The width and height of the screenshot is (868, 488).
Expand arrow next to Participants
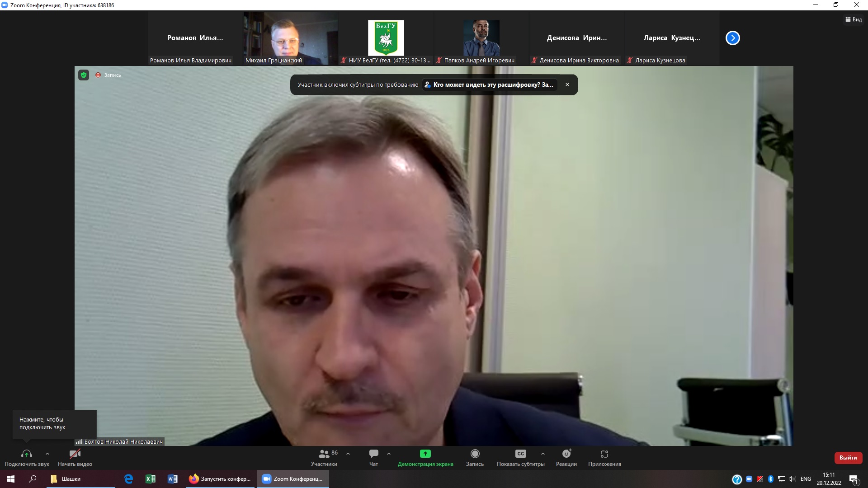tap(348, 454)
